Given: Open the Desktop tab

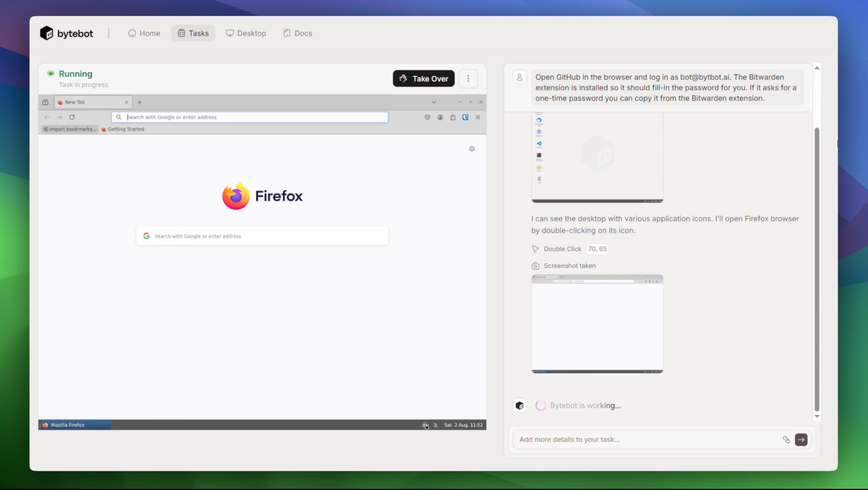Looking at the screenshot, I should pyautogui.click(x=246, y=33).
